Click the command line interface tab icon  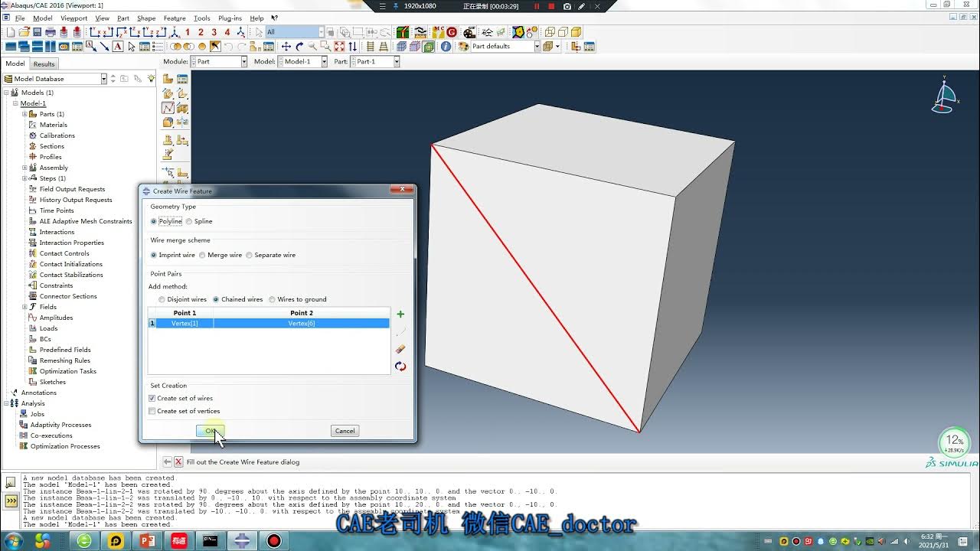pyautogui.click(x=11, y=500)
